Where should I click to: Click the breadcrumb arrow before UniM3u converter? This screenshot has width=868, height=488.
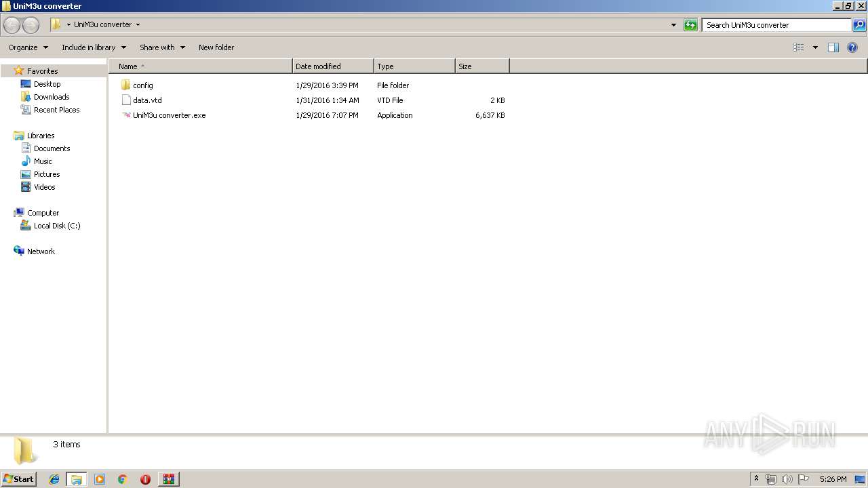coord(68,24)
